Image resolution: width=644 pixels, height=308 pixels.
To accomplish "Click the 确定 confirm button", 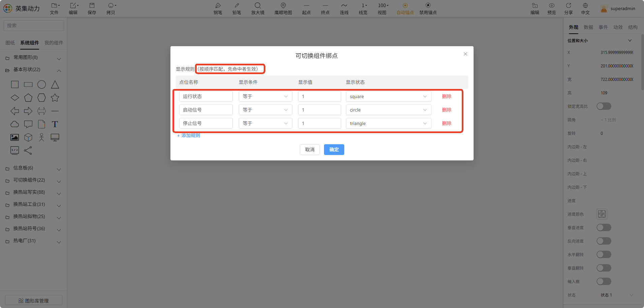I will (x=334, y=150).
